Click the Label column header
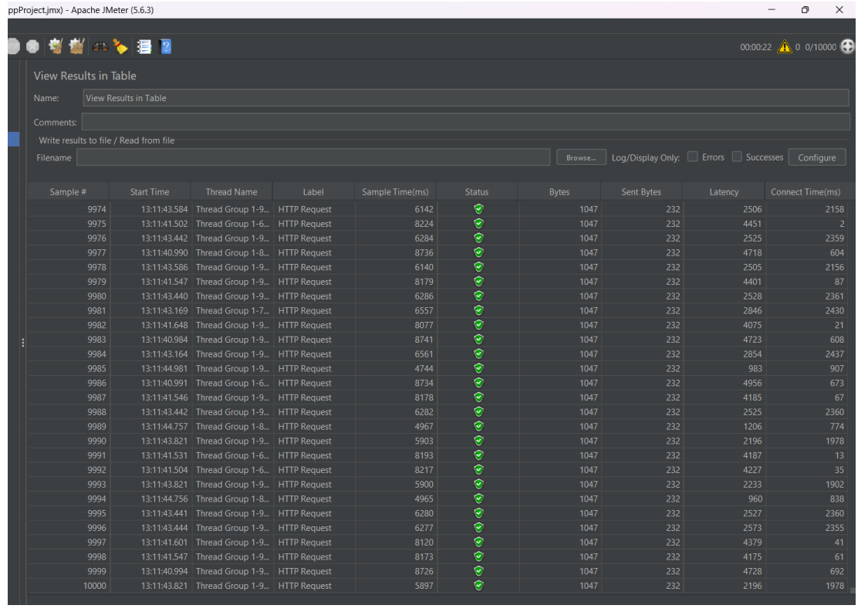868x612 pixels. (313, 191)
